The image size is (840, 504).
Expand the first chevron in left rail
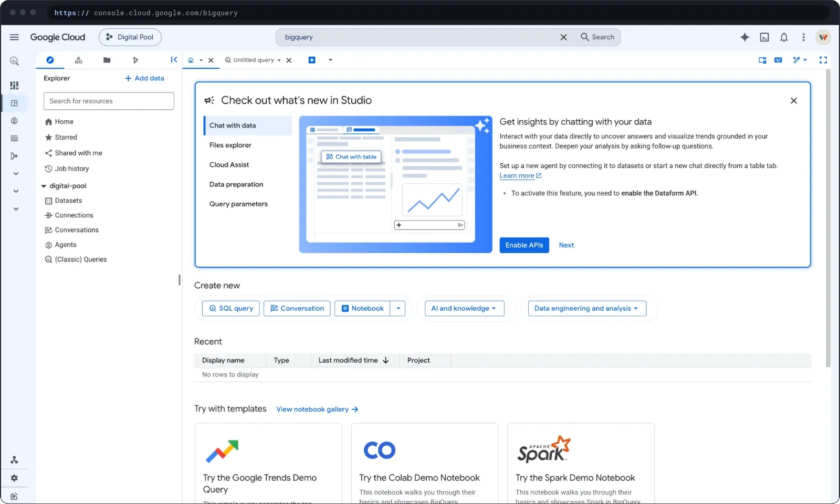point(16,174)
